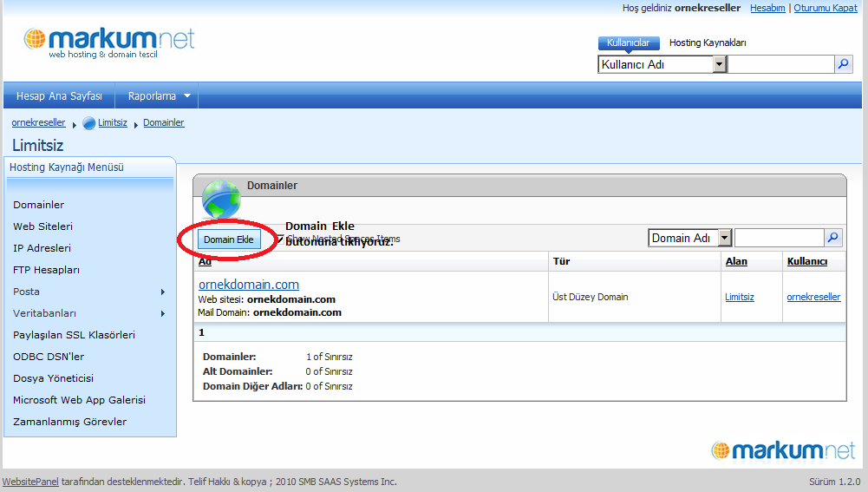Viewport: 868px width, 492px height.
Task: Click the Domain Ekle button
Action: [229, 239]
